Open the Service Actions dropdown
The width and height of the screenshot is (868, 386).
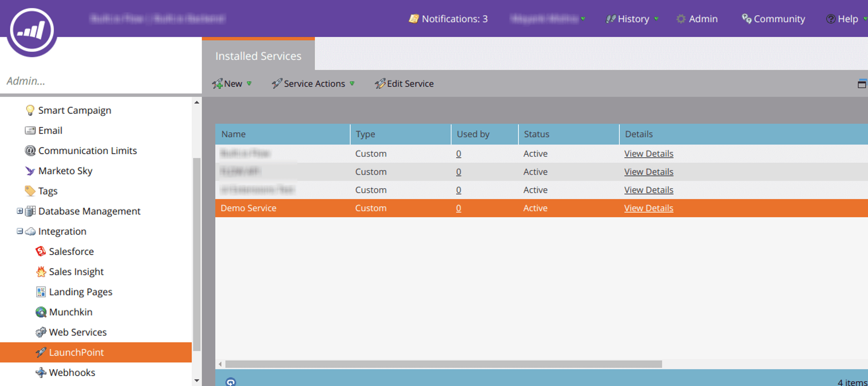313,84
